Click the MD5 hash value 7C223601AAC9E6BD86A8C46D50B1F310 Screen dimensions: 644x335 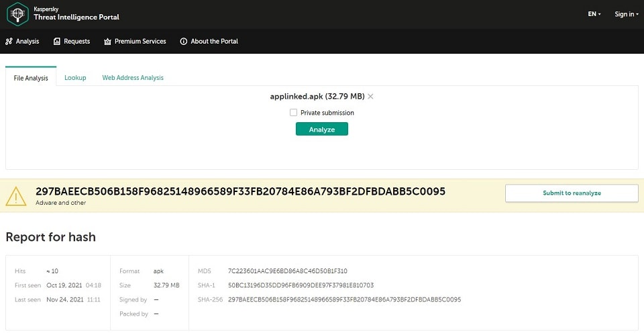tap(288, 271)
